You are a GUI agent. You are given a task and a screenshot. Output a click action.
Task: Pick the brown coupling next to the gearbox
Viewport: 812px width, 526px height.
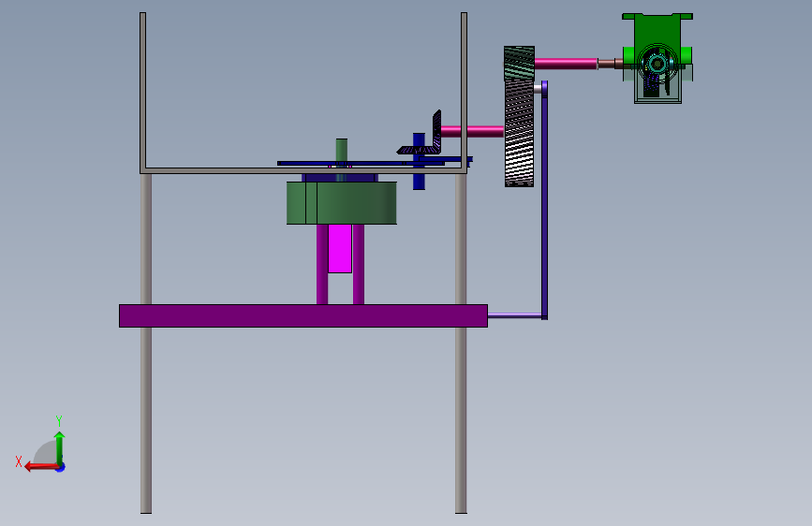[610, 64]
